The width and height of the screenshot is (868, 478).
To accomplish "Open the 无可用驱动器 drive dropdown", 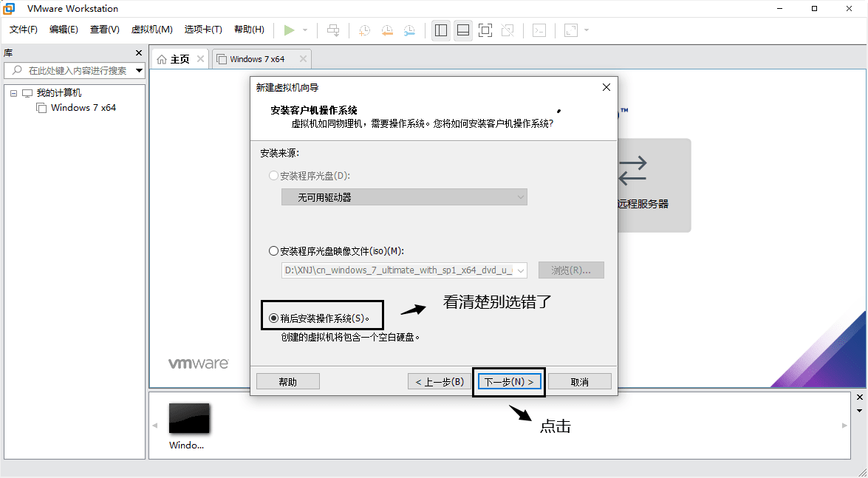I will (x=404, y=197).
